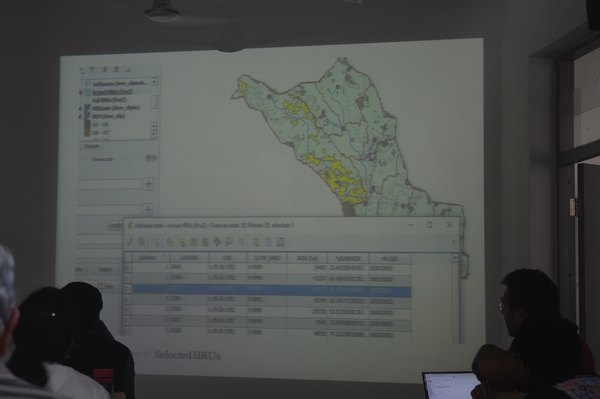Click the save edits disk icon
This screenshot has width=600, height=399.
(141, 242)
